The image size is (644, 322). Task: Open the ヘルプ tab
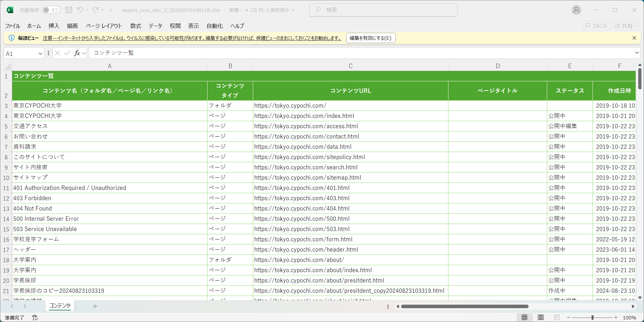(237, 26)
